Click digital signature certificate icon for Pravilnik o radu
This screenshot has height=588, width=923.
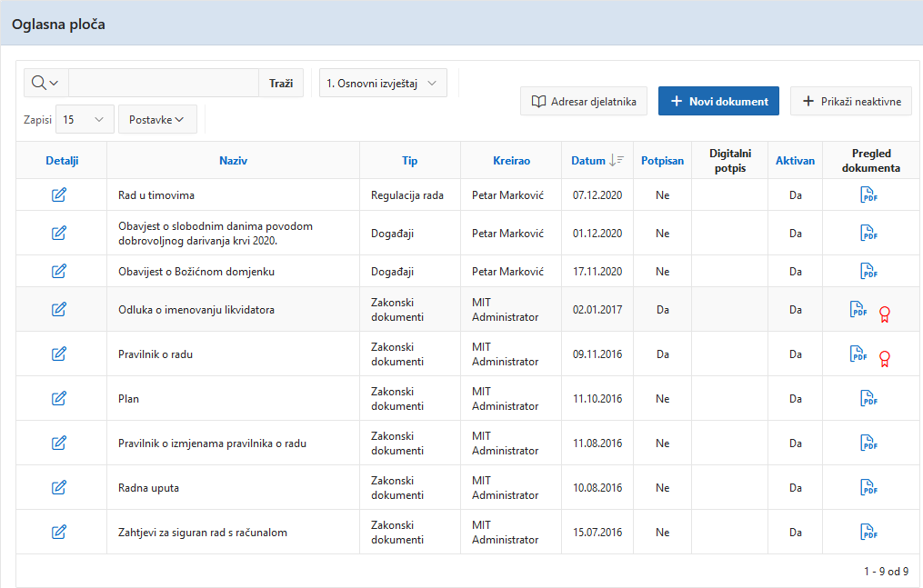[884, 358]
